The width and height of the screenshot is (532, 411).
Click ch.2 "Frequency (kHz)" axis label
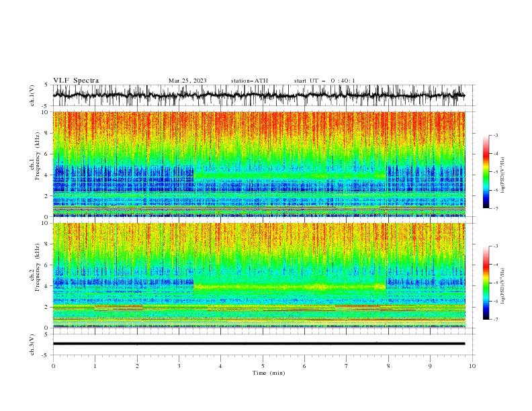[38, 267]
